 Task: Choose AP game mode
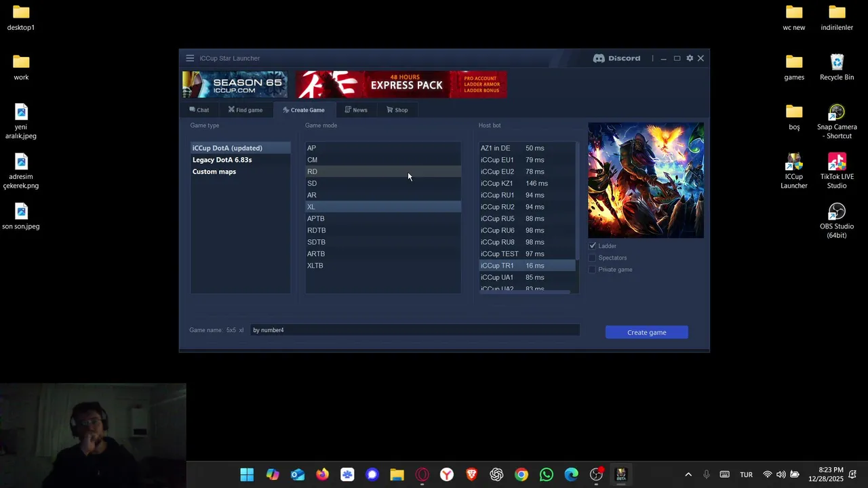(x=383, y=148)
